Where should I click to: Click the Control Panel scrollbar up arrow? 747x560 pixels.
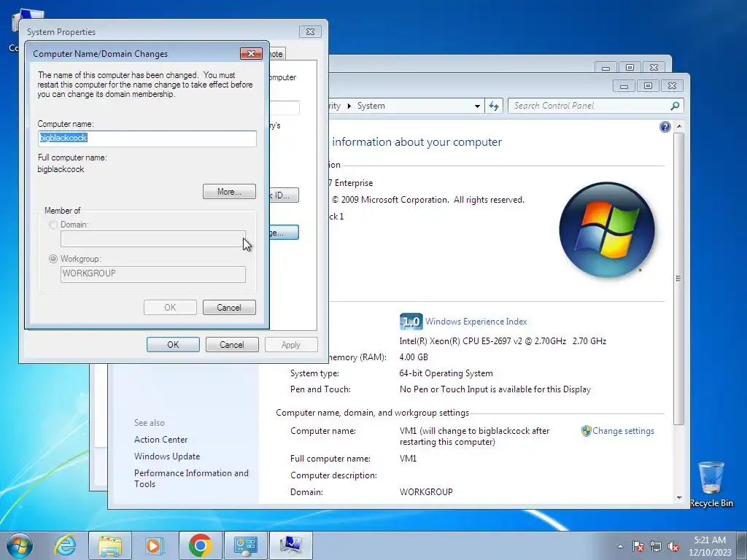679,126
